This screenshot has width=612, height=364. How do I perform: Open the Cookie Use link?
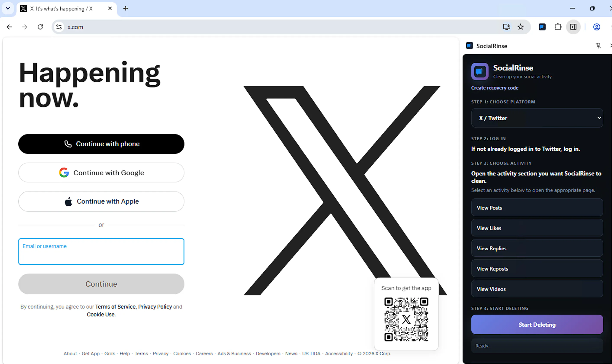[x=101, y=315]
